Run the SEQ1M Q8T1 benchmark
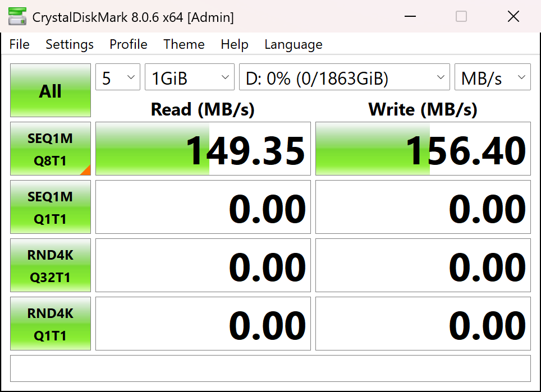Image resolution: width=541 pixels, height=392 pixels. tap(50, 149)
